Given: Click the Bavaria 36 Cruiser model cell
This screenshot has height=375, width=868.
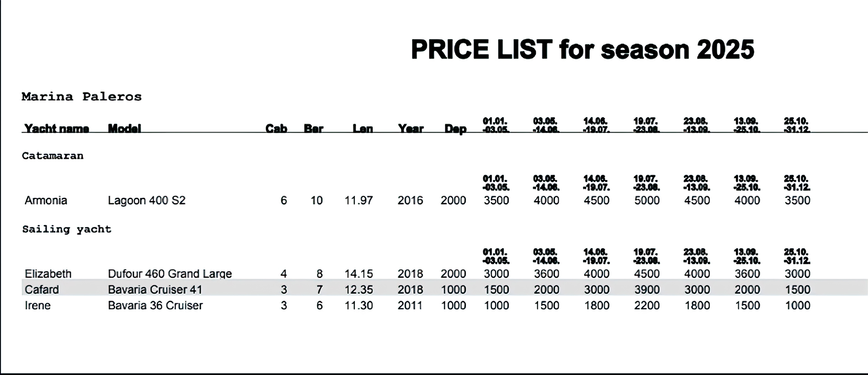Looking at the screenshot, I should coord(155,305).
